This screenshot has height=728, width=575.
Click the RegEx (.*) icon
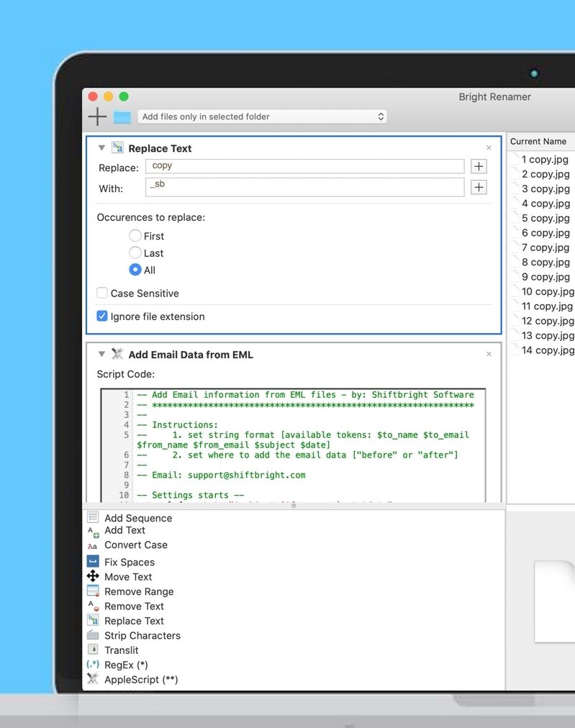93,664
